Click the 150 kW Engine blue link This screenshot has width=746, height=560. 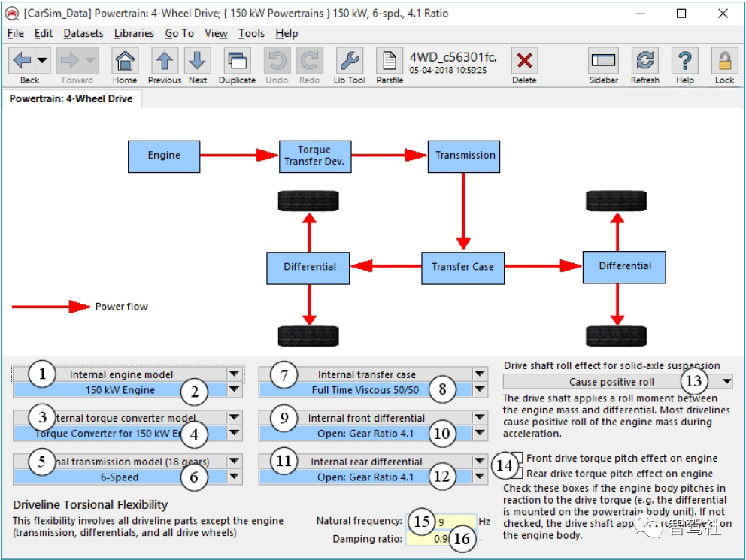coord(120,390)
